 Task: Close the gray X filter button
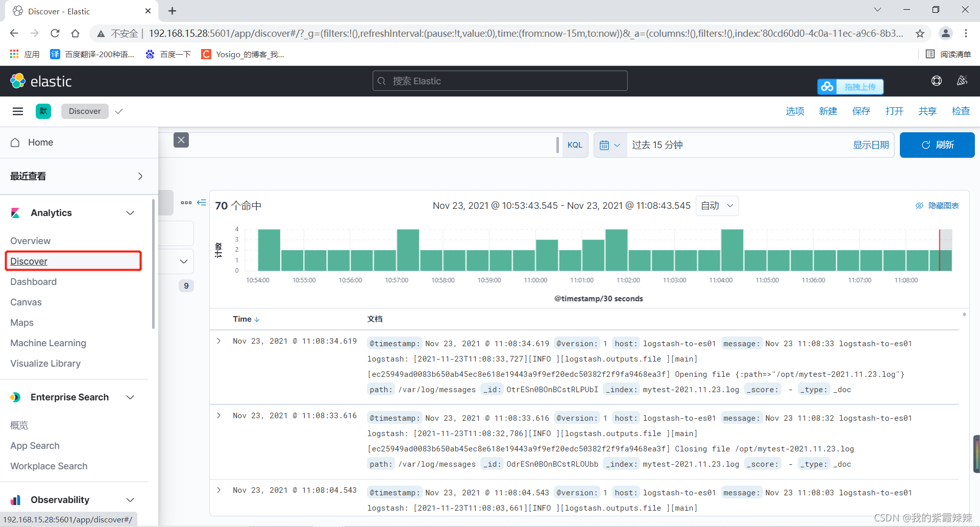pos(181,140)
